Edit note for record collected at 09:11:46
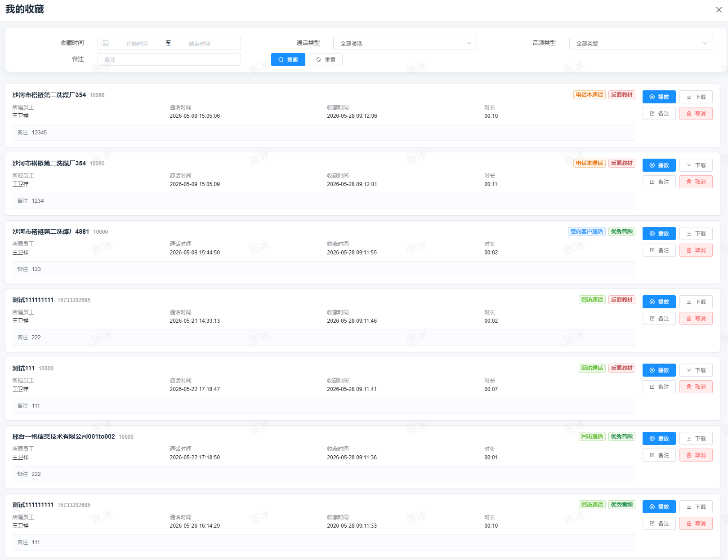728x560 pixels. tap(659, 318)
